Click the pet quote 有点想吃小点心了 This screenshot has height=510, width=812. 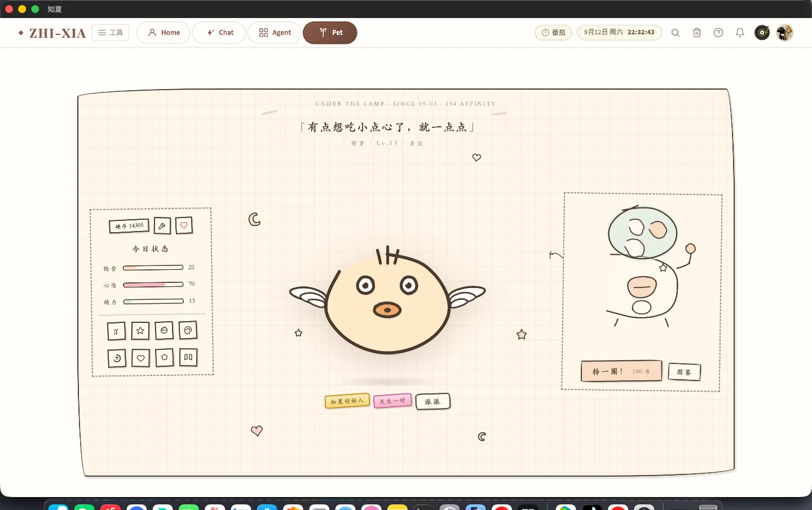click(x=387, y=127)
